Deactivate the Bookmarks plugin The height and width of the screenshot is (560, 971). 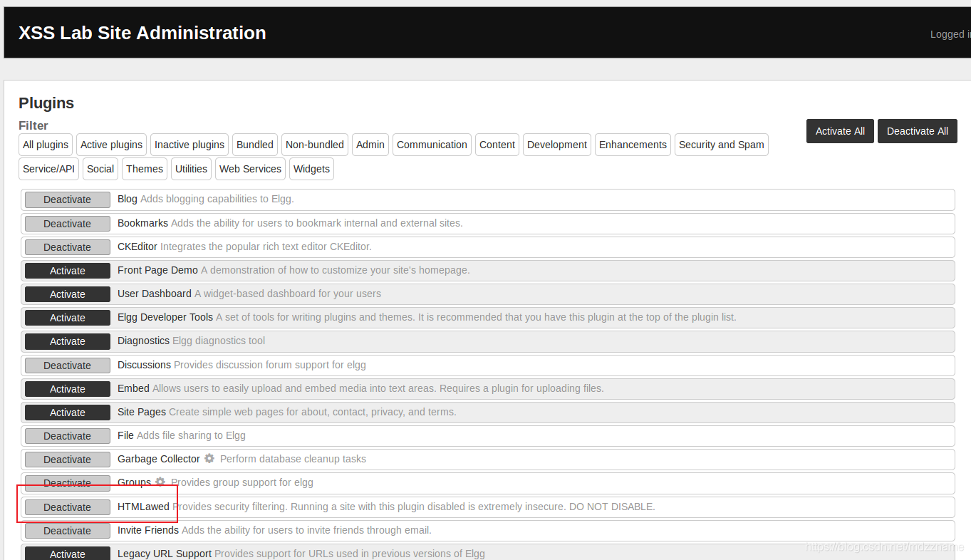[x=68, y=224]
